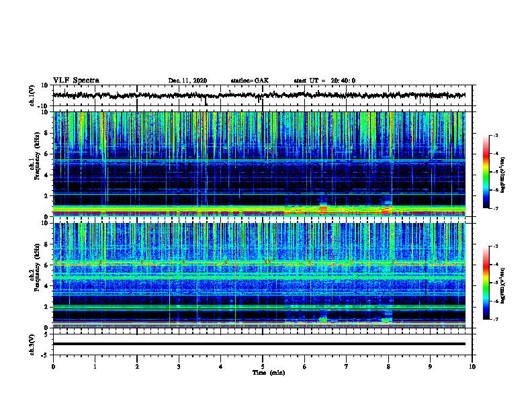Image resolution: width=532 pixels, height=411 pixels.
Task: Click the "Time (min)" x-axis label
Action: (x=269, y=373)
